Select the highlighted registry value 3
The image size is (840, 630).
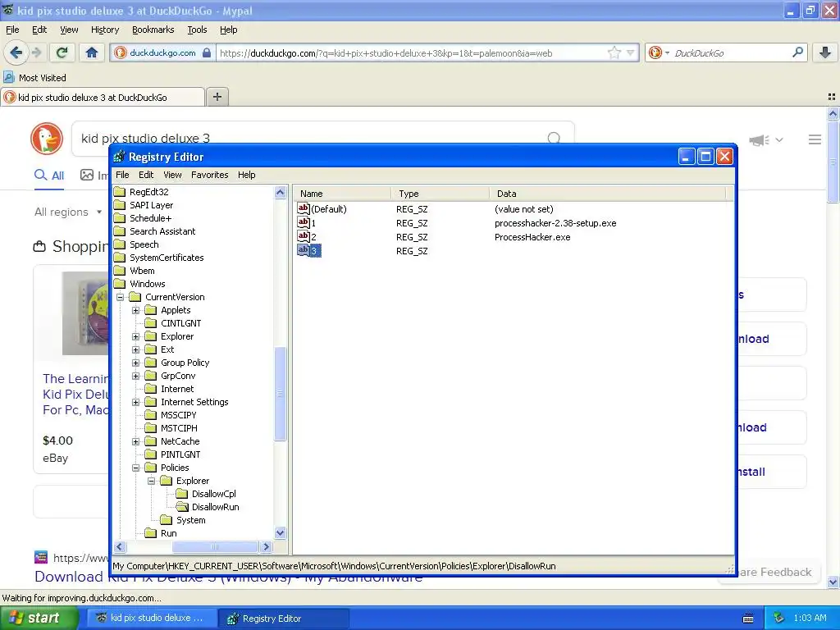coord(309,250)
